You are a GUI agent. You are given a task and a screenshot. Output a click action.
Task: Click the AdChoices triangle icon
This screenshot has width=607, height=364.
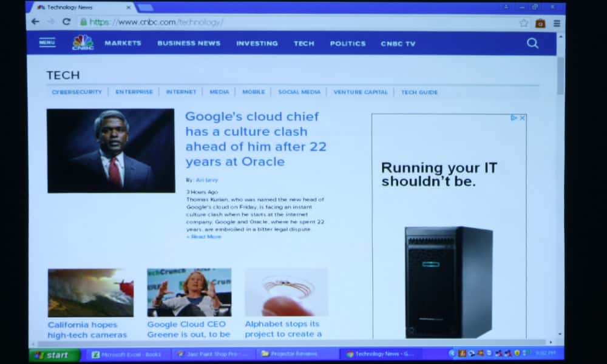(x=514, y=118)
